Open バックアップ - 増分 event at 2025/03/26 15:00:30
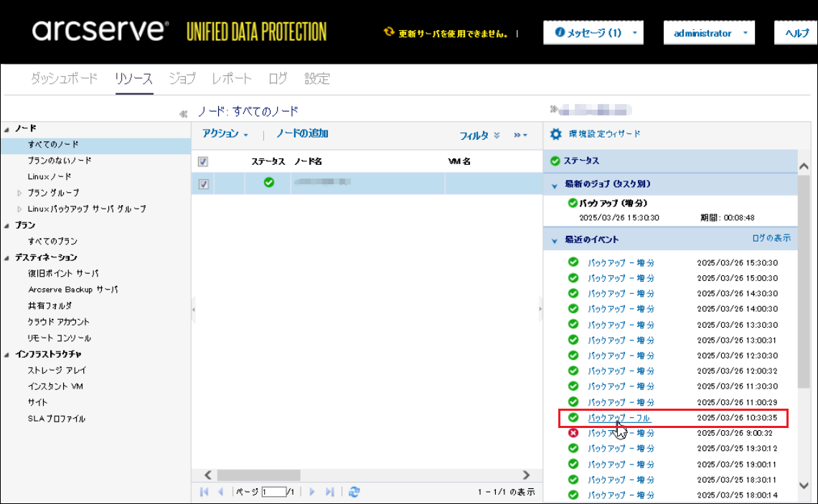Screen dimensions: 818x504 (x=621, y=278)
